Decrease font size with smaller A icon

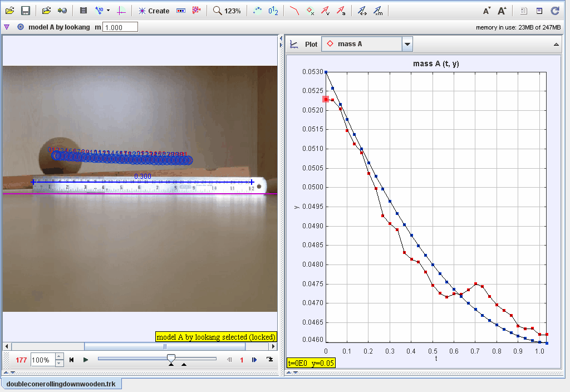487,11
